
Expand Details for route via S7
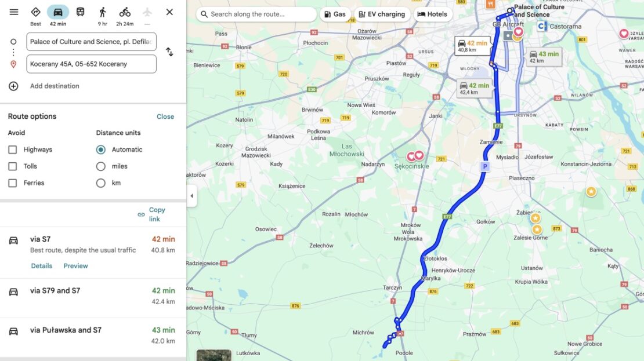(41, 266)
